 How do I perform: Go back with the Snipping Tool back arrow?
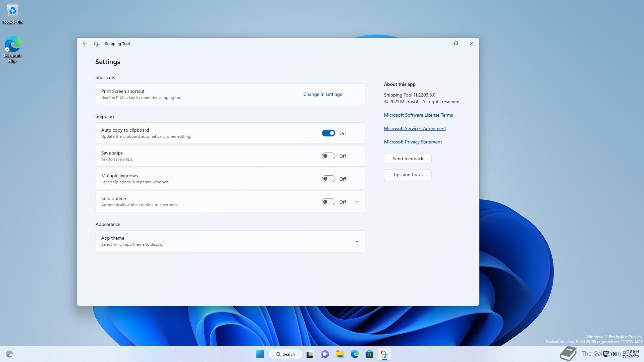(x=85, y=43)
